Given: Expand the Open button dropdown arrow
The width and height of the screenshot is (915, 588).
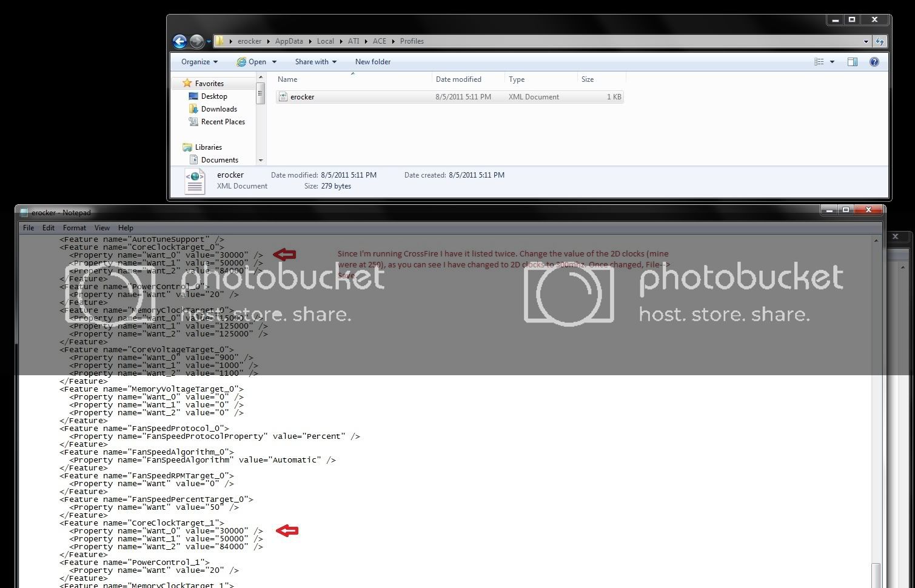Looking at the screenshot, I should pos(274,62).
